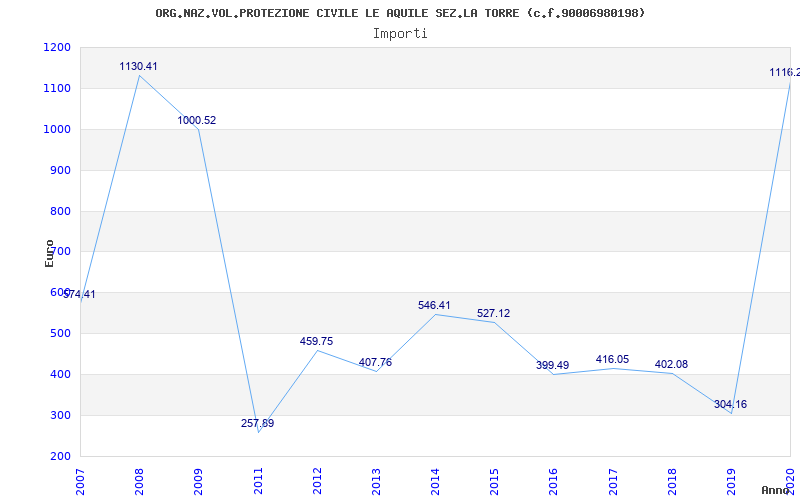Select the 1000.52 data label
This screenshot has height=500, width=800.
[x=196, y=120]
